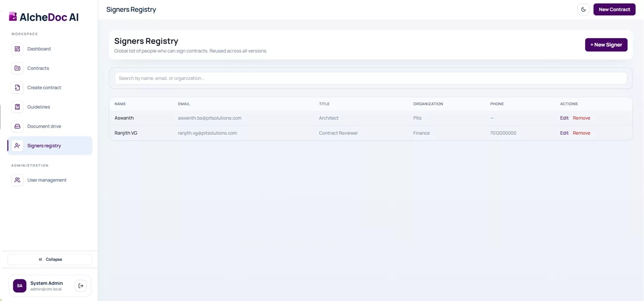Click ranjith.vg@pitsolutions.com email cell

tap(207, 133)
